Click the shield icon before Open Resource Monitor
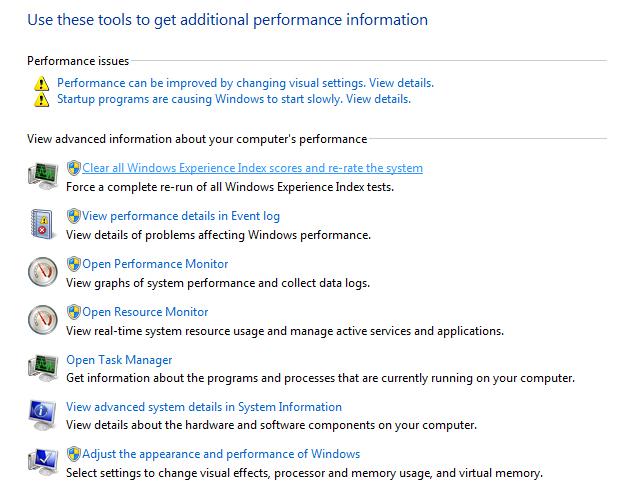Image resolution: width=623 pixels, height=489 pixels. tap(73, 312)
